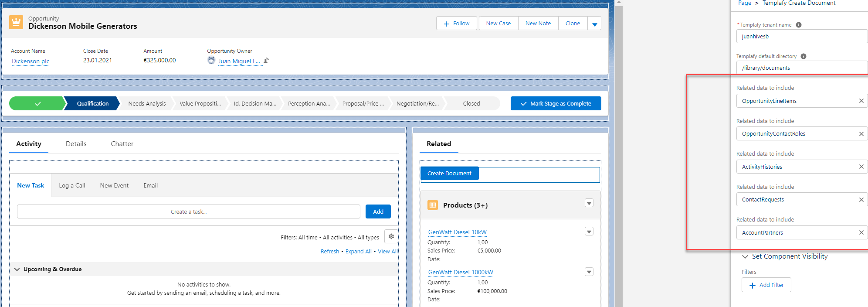This screenshot has width=868, height=307.
Task: Show info for Templafy tenant name
Action: click(x=799, y=25)
